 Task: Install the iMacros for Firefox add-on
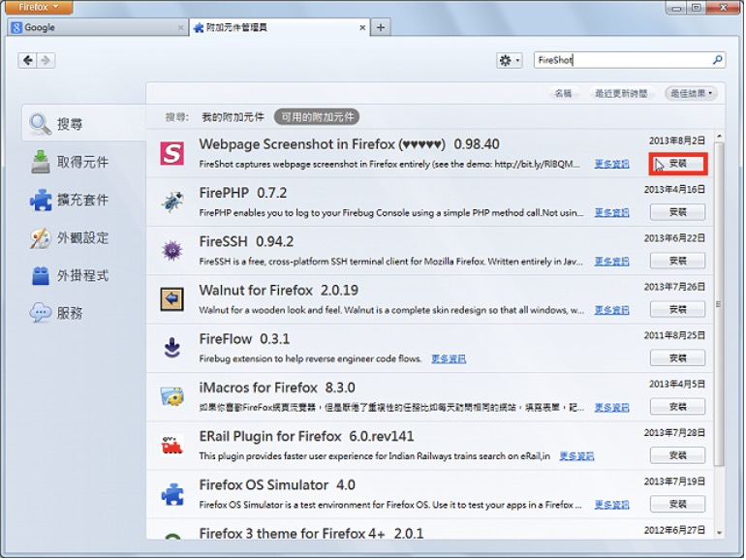pos(677,407)
